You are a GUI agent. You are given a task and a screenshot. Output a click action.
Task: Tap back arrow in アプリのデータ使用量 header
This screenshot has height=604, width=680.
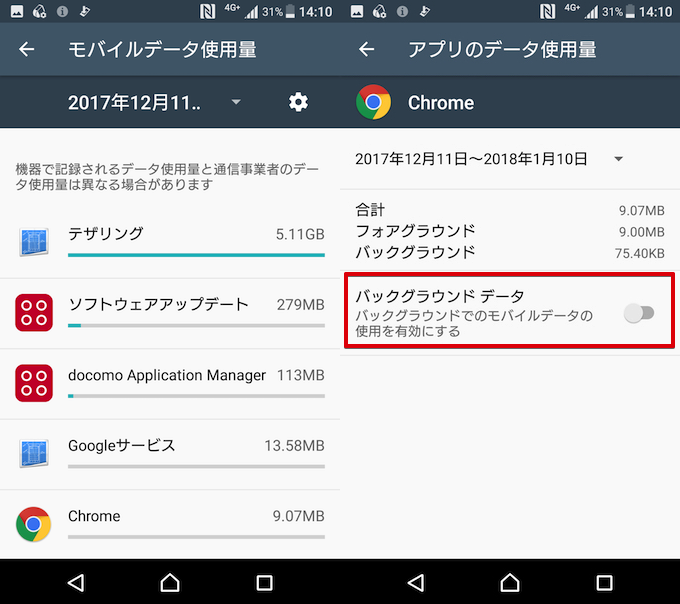pos(367,50)
